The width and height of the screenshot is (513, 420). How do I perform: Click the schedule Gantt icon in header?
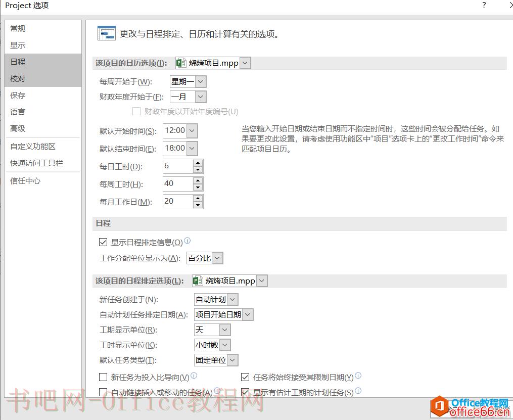click(x=106, y=33)
